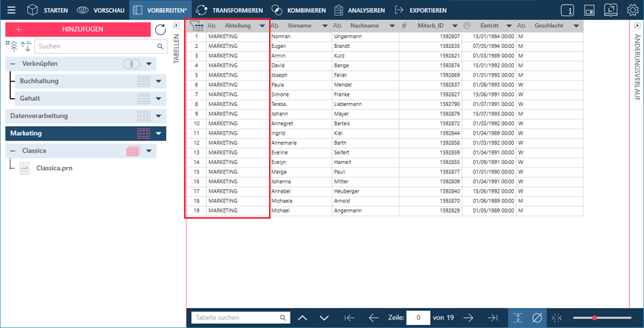644x328 pixels.
Task: Open the settings gear
Action: coord(633,10)
